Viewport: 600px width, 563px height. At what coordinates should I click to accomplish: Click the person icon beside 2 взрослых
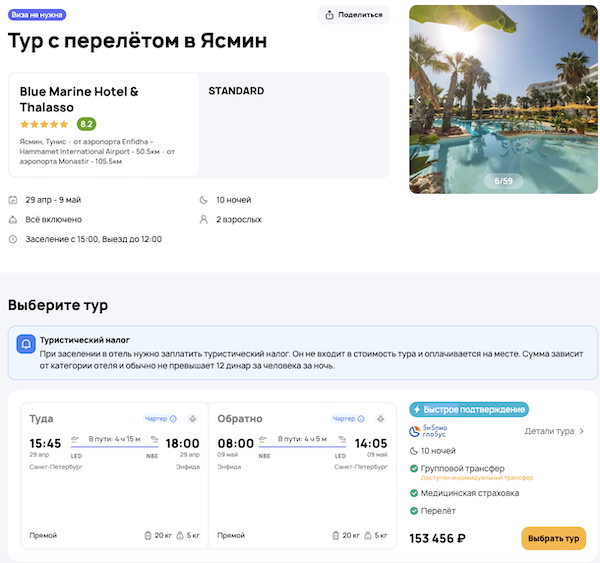coord(204,219)
